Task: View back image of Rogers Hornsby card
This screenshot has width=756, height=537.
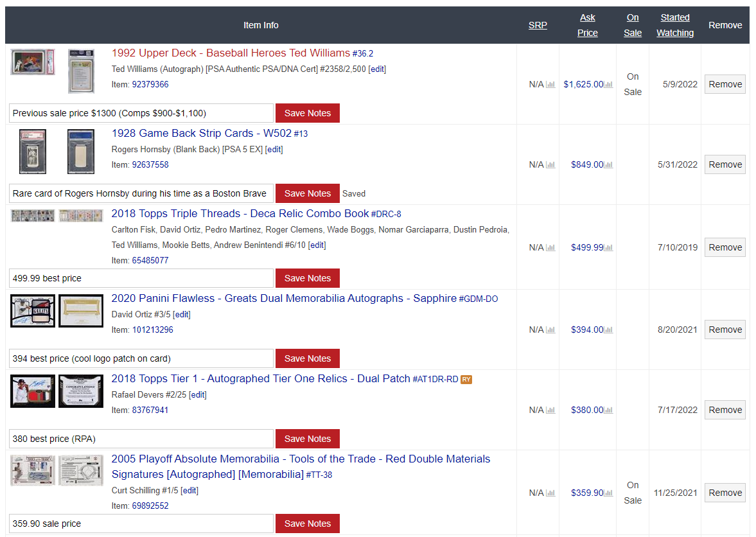Action: (81, 152)
